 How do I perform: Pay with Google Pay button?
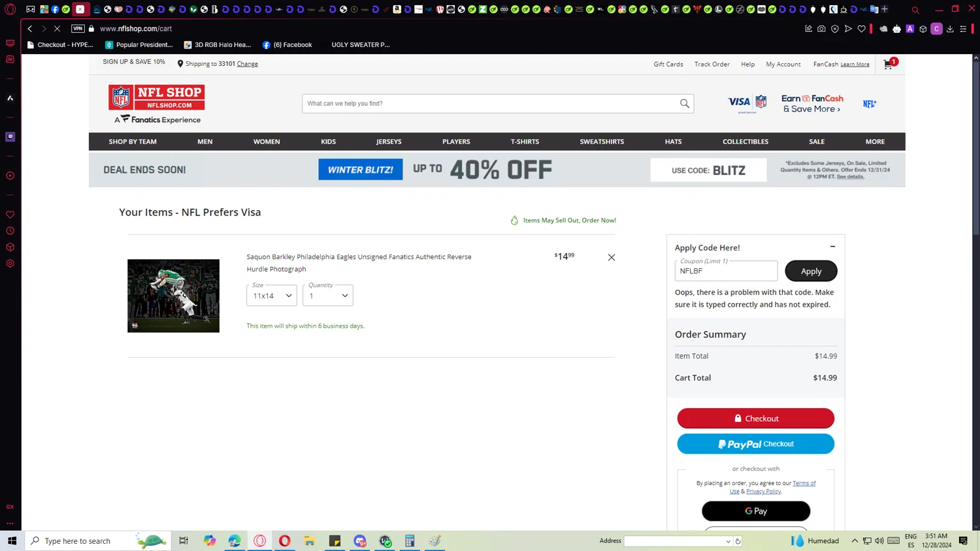coord(756,511)
